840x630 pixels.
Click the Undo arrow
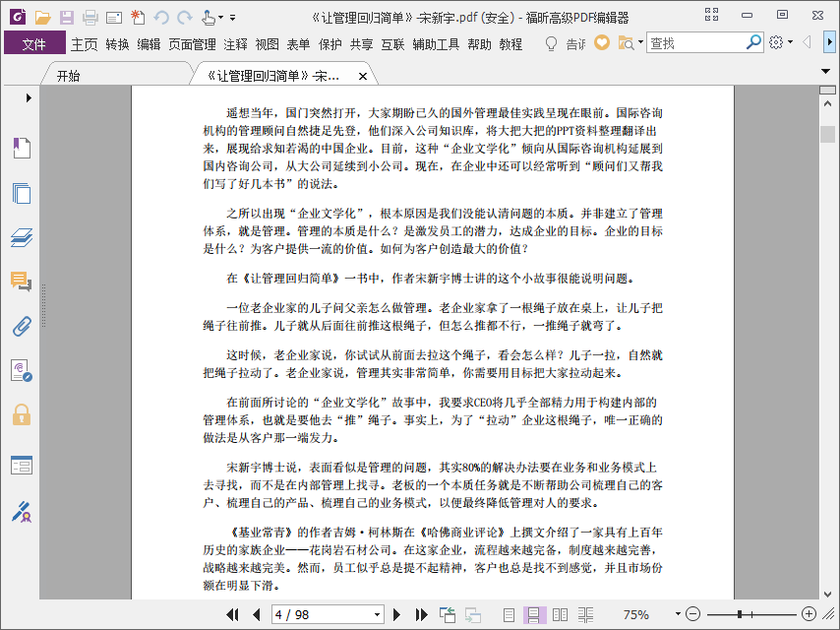click(x=160, y=18)
